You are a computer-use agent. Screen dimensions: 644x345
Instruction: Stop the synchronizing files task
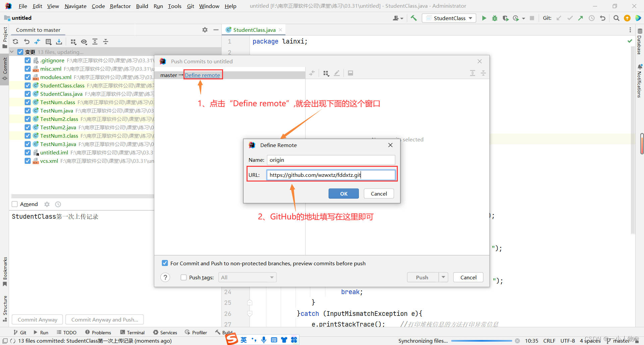pyautogui.click(x=517, y=341)
